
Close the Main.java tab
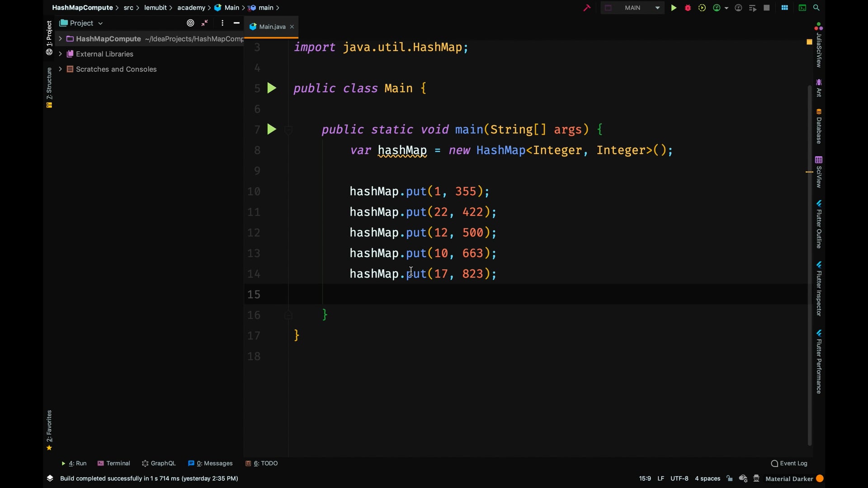292,27
